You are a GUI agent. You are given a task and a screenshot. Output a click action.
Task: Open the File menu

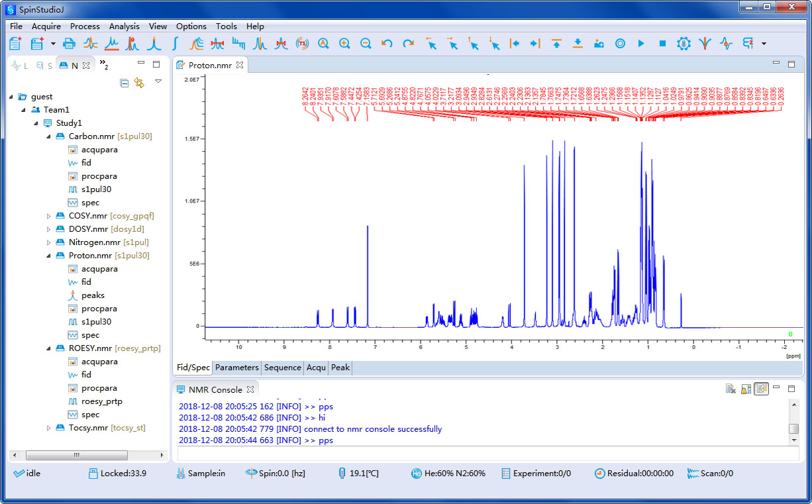coord(16,26)
